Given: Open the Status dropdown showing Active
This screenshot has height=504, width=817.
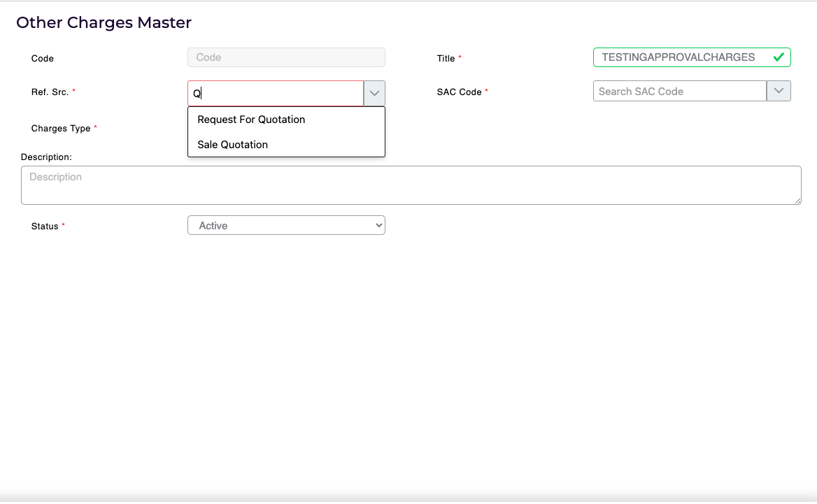Looking at the screenshot, I should coord(286,225).
